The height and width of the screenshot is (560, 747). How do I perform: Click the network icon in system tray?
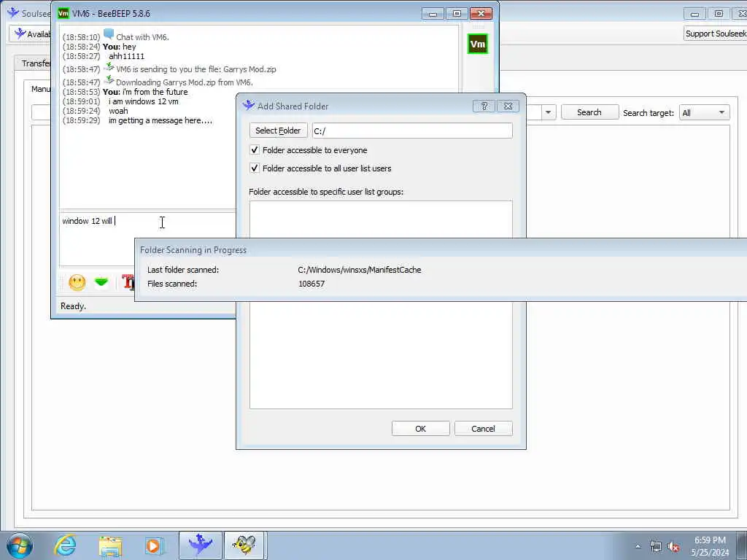pos(656,546)
